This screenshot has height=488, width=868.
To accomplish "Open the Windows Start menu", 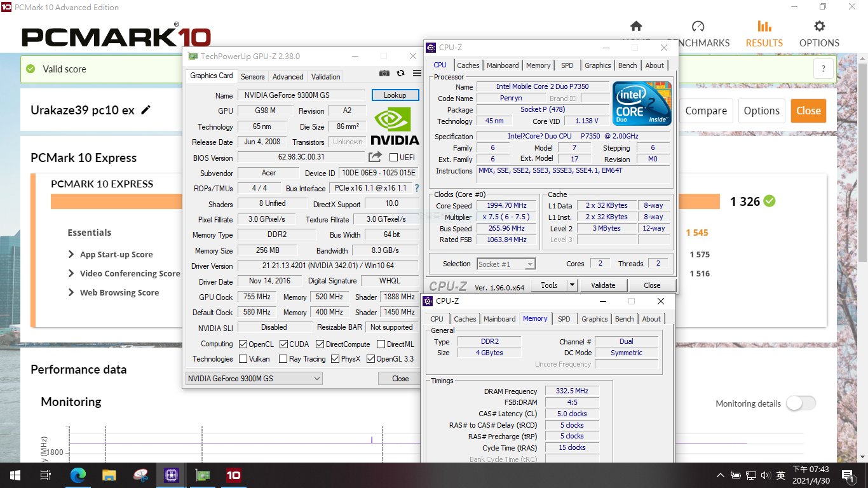I will tap(15, 475).
